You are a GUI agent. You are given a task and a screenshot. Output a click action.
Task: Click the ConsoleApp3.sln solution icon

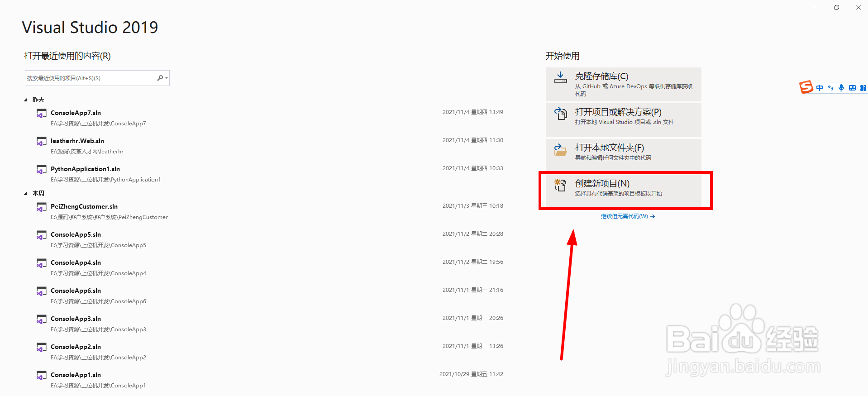click(x=41, y=320)
